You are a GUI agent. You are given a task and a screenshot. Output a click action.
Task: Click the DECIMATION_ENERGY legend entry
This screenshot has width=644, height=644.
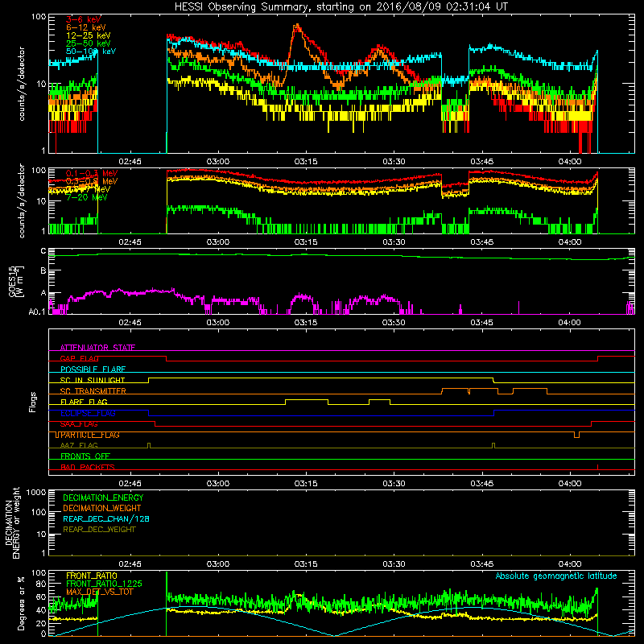(103, 497)
